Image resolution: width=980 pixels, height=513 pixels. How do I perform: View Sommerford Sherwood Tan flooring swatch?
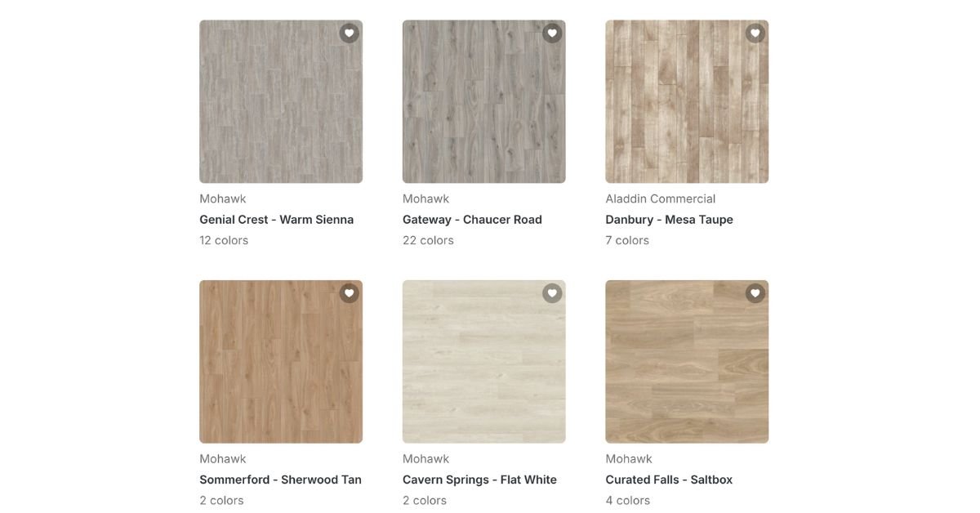pyautogui.click(x=281, y=362)
